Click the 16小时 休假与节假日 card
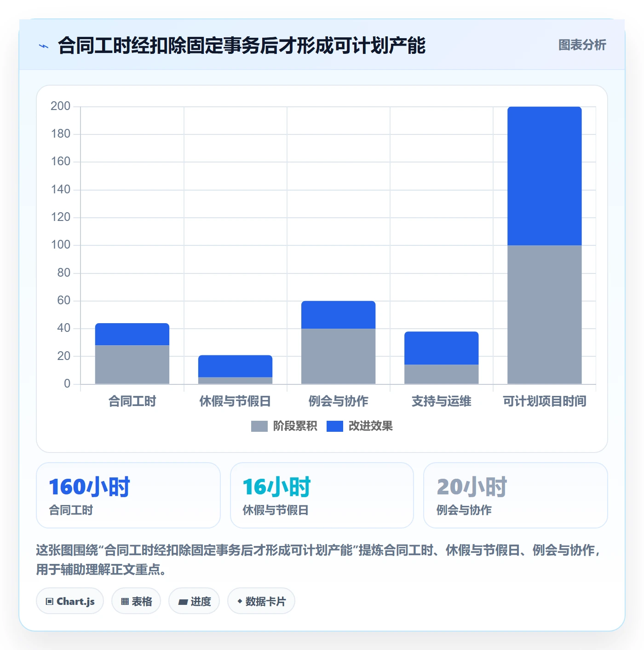The height and width of the screenshot is (650, 644). tap(322, 495)
